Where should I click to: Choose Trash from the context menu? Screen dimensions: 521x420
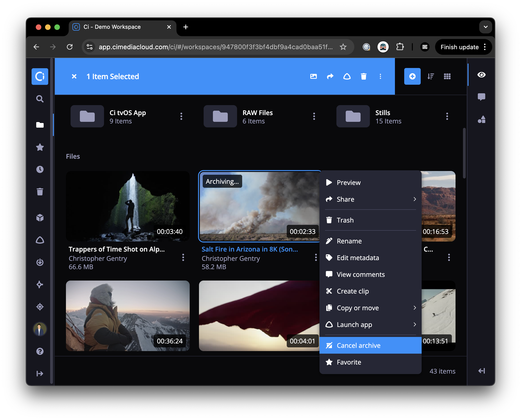tap(370, 220)
